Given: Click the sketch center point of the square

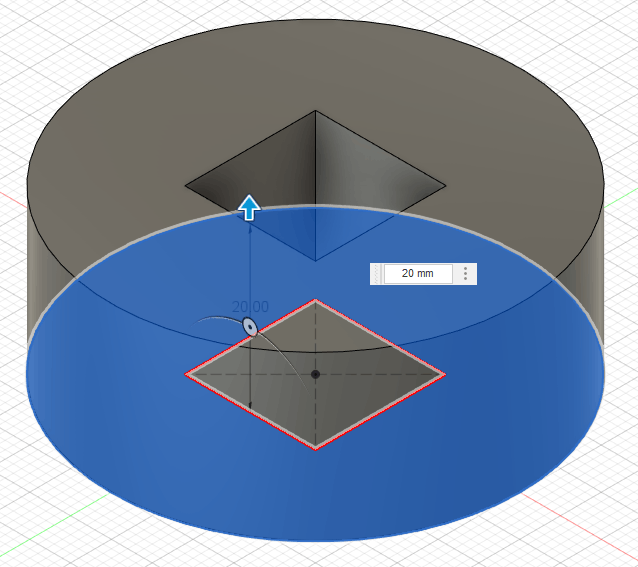Looking at the screenshot, I should click(315, 374).
